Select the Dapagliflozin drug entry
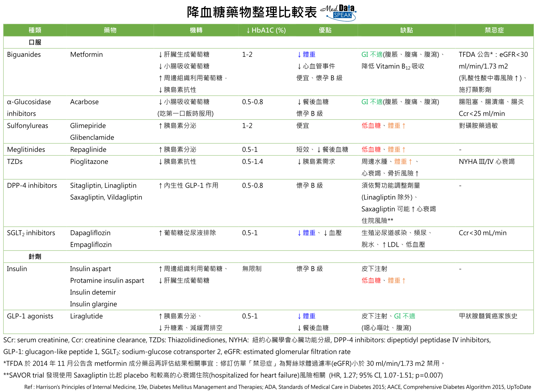Screen dimensions: 537x392 pyautogui.click(x=90, y=233)
